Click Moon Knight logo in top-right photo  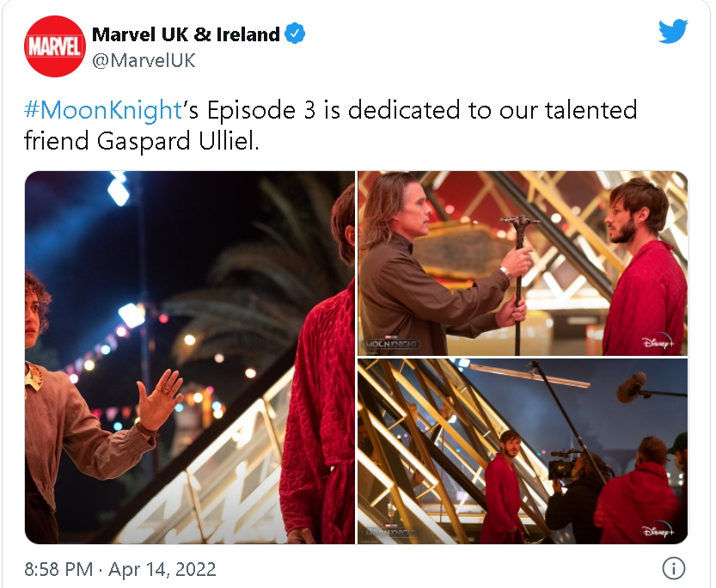[393, 341]
